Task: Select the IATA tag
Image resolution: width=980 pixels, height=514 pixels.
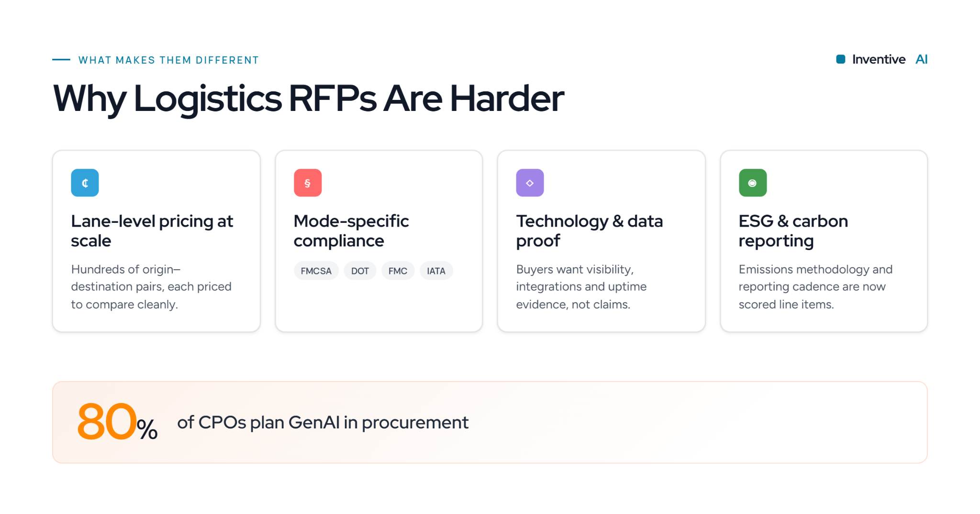Action: coord(436,271)
